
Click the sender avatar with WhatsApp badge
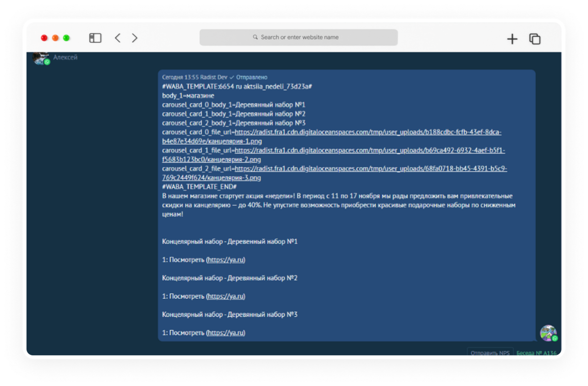click(x=548, y=333)
